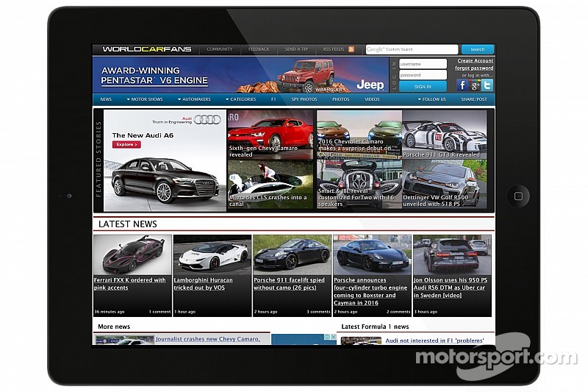Open Journalist crashes new Chevy Camaro link
Screen dimensions: 588x392
[x=207, y=339]
